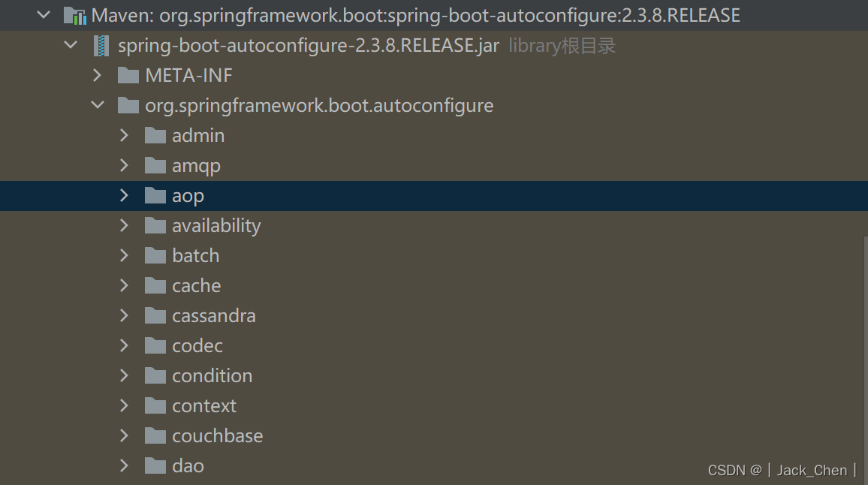Expand the batch folder chevron

(x=124, y=255)
